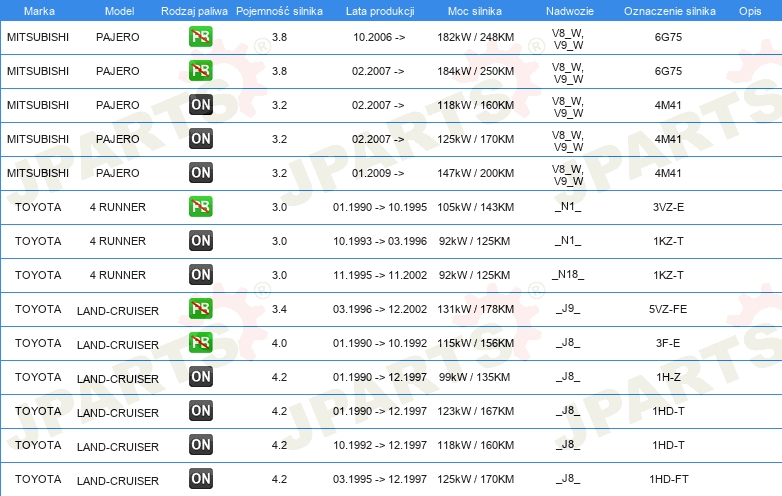Image resolution: width=782 pixels, height=496 pixels.
Task: Click the ON diesel icon in the 10.1992 -> 12.1997 row
Action: 200,445
